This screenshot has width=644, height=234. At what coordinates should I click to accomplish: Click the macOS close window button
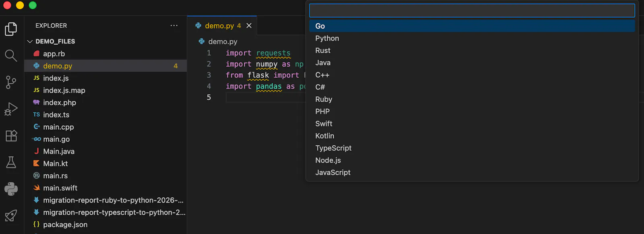[7, 5]
